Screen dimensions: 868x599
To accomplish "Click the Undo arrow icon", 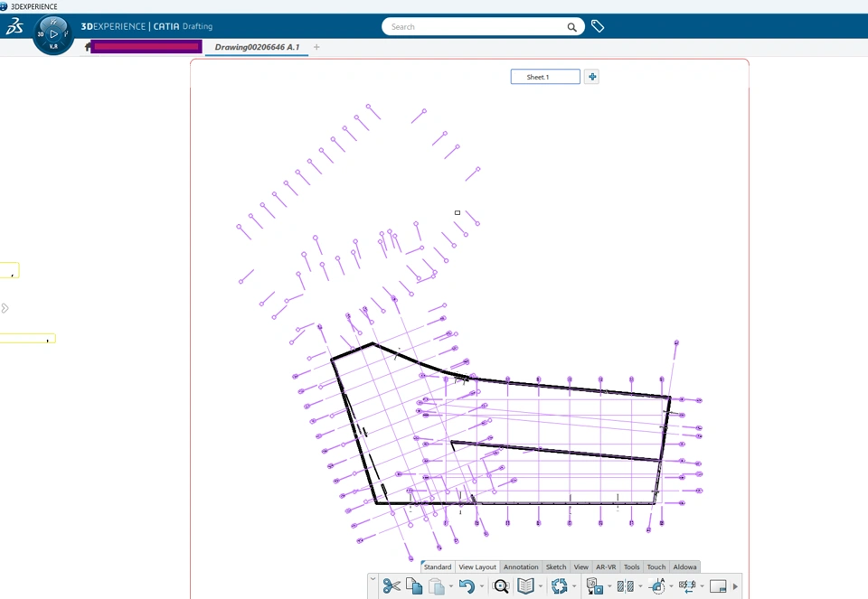I will click(x=467, y=585).
